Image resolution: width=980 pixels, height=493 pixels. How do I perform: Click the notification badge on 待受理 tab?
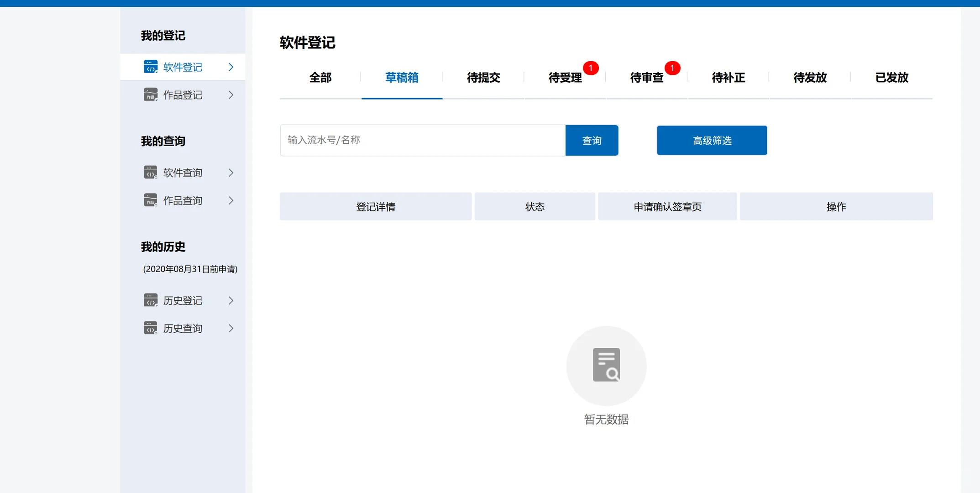click(592, 68)
